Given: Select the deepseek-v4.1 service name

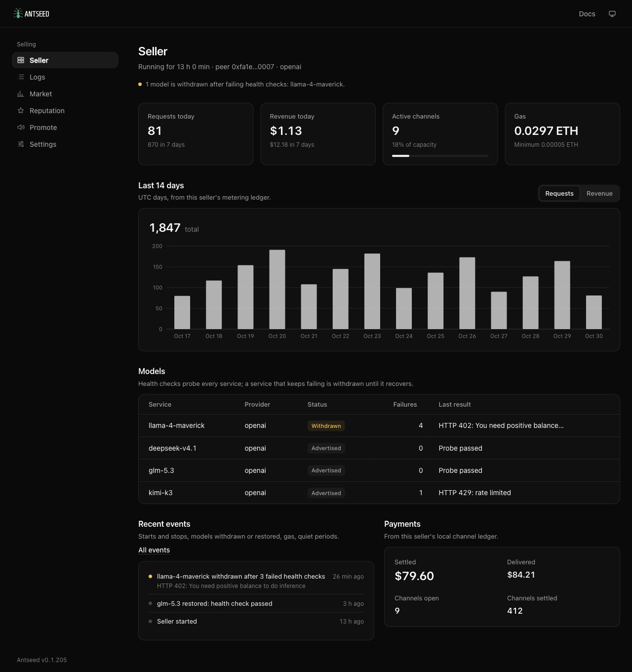Looking at the screenshot, I should click(x=172, y=448).
